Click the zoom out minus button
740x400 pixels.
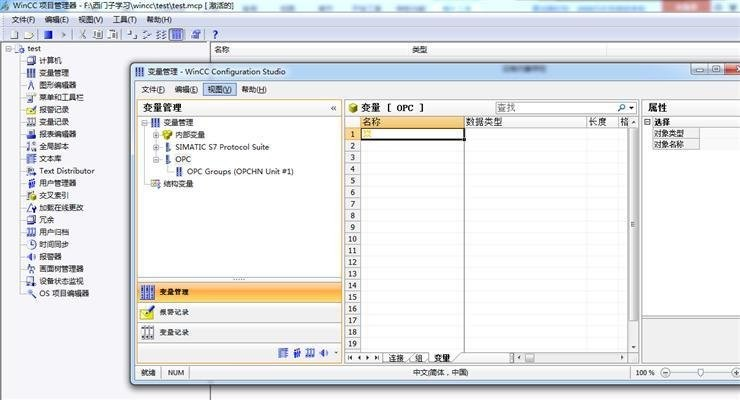coord(665,373)
